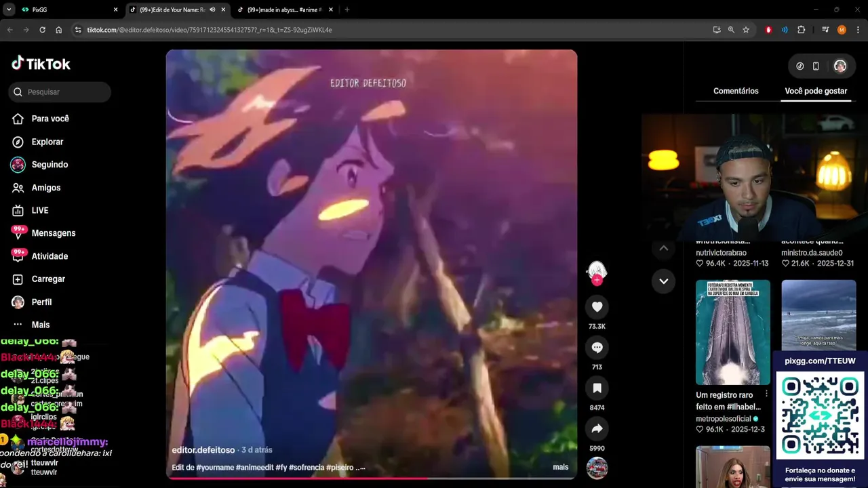Viewport: 868px width, 488px height.
Task: Click the #sofrencia hashtag
Action: tap(306, 467)
